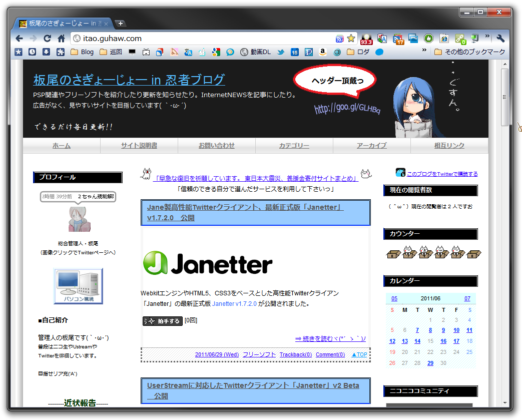
Task: Open the IE Tab extension icon
Action: [444, 39]
